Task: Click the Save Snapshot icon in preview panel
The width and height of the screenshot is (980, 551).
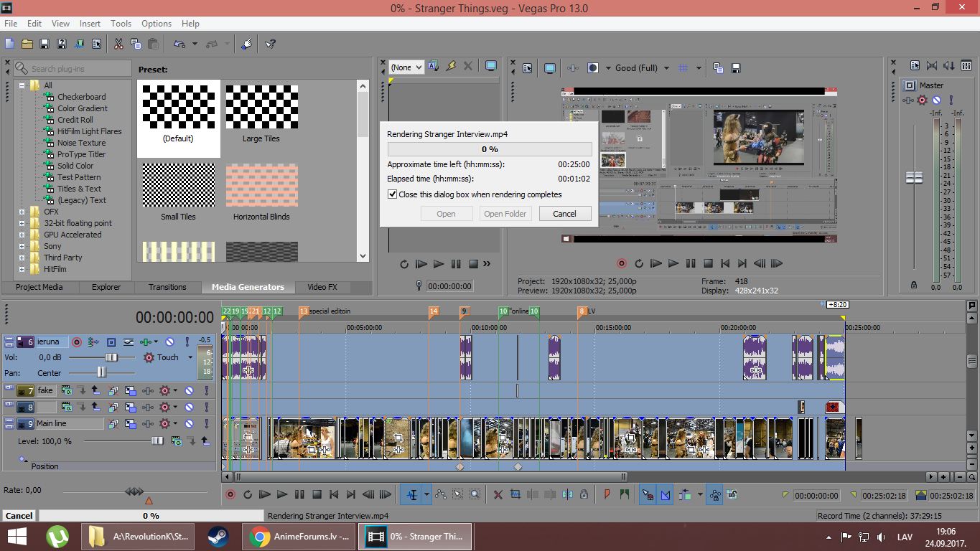Action: (x=736, y=68)
